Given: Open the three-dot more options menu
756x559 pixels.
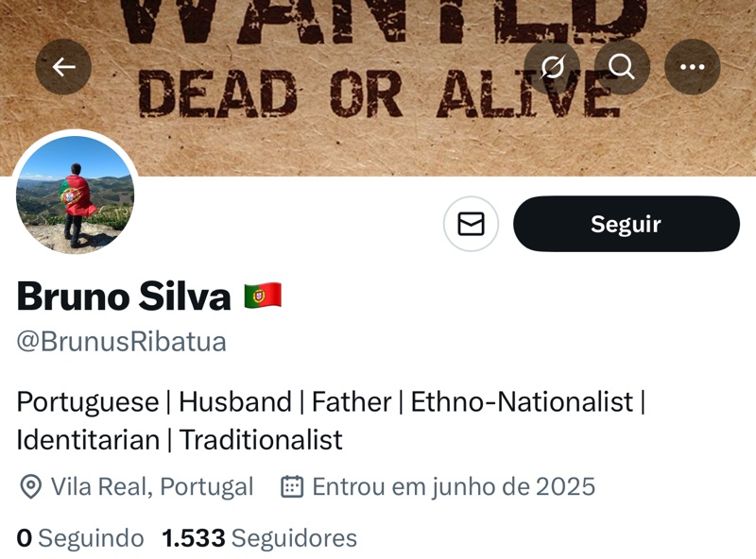Looking at the screenshot, I should (x=693, y=66).
